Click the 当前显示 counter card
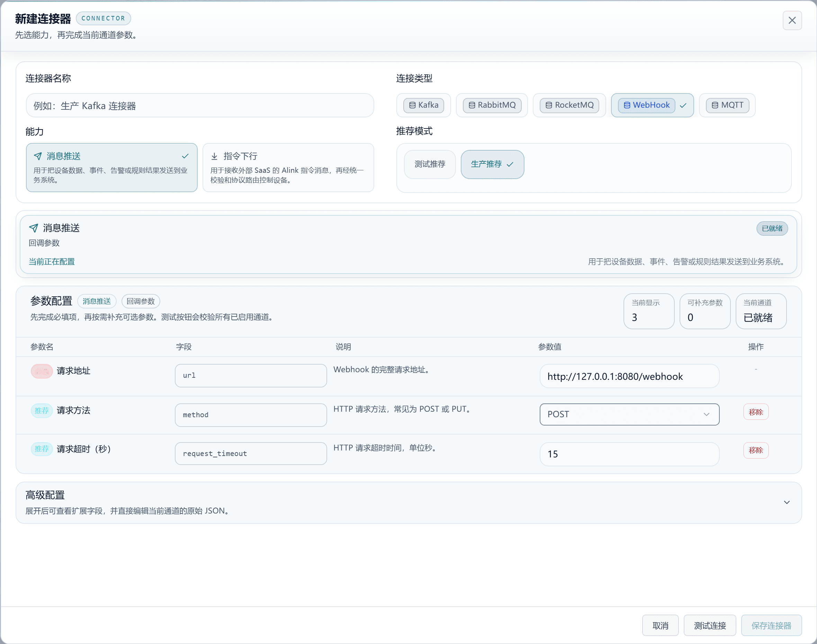Screen dimensions: 817x644 pos(648,312)
